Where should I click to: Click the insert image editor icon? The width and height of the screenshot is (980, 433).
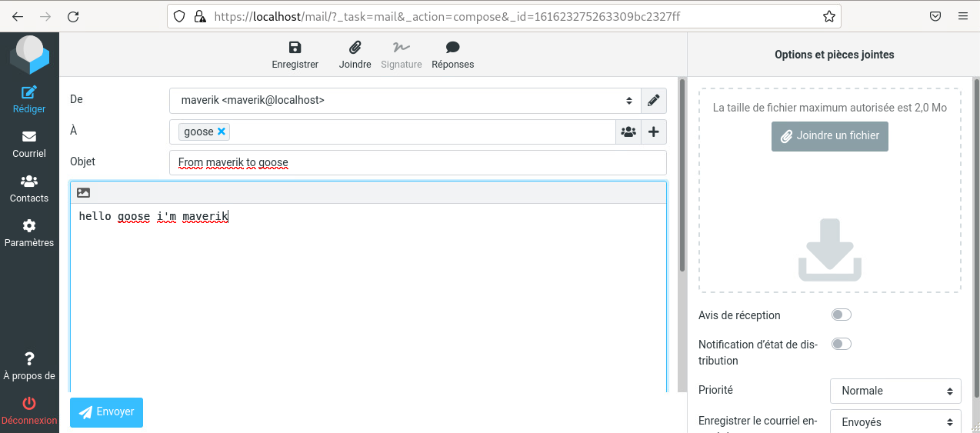click(84, 193)
